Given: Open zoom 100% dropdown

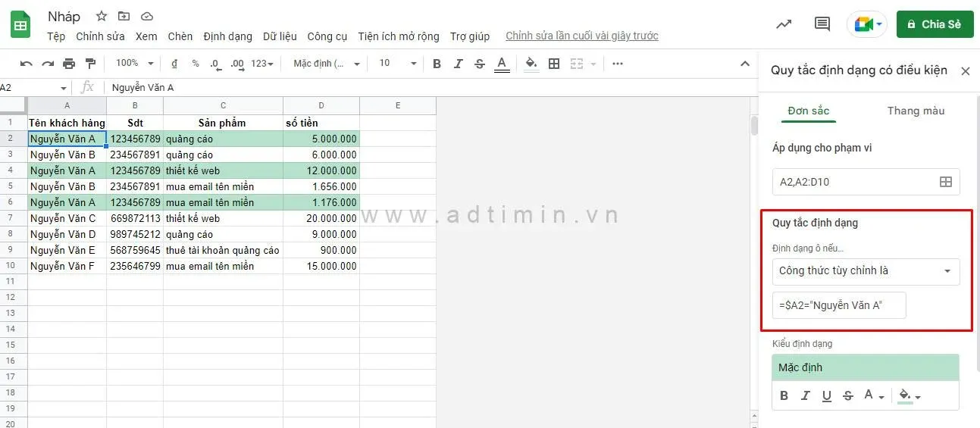Looking at the screenshot, I should click(135, 64).
